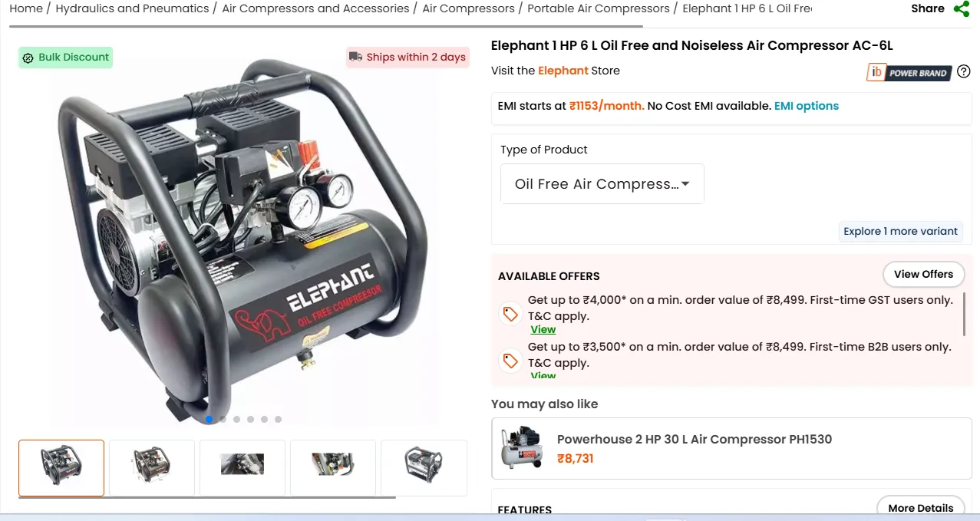Image resolution: width=980 pixels, height=521 pixels.
Task: Click the truck icon in Ships within 2 days
Action: (355, 57)
